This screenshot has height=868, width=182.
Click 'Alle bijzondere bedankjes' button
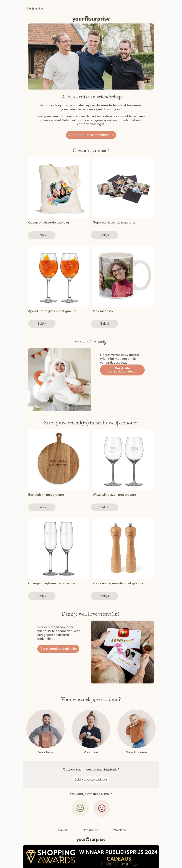(x=58, y=649)
